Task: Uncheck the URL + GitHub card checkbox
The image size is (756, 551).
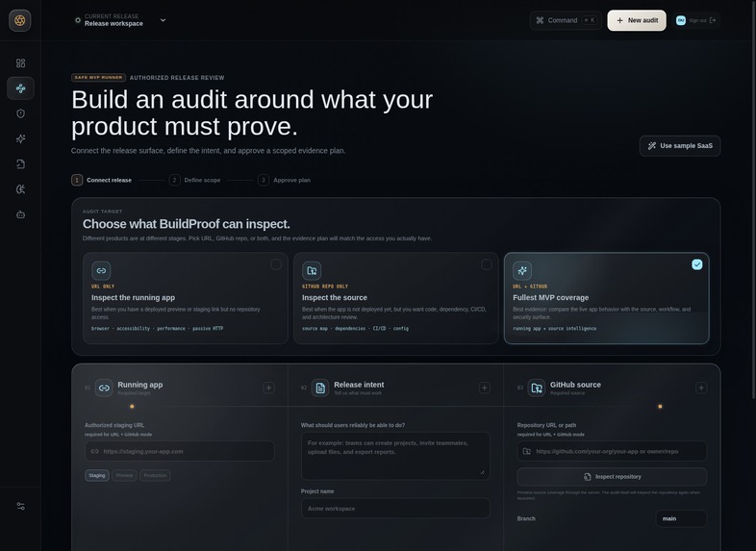Action: click(697, 264)
